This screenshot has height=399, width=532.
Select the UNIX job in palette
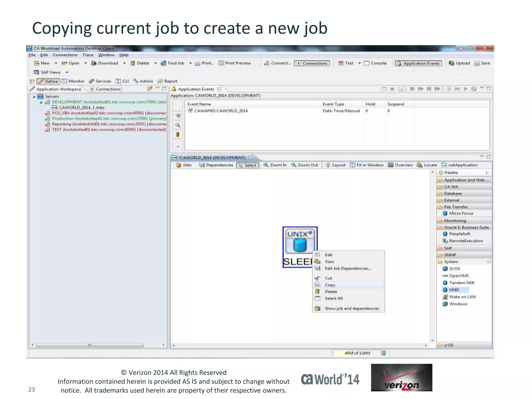(x=454, y=290)
